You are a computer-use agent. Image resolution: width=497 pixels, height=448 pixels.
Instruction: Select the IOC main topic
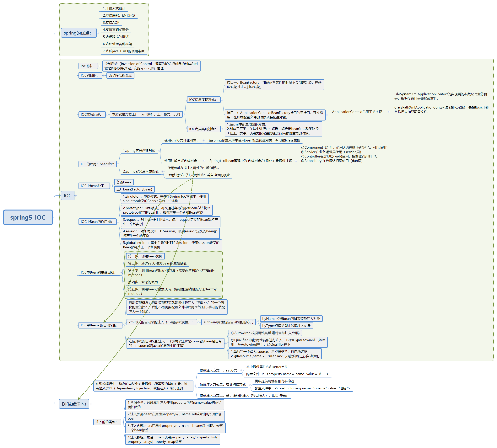click(x=68, y=196)
